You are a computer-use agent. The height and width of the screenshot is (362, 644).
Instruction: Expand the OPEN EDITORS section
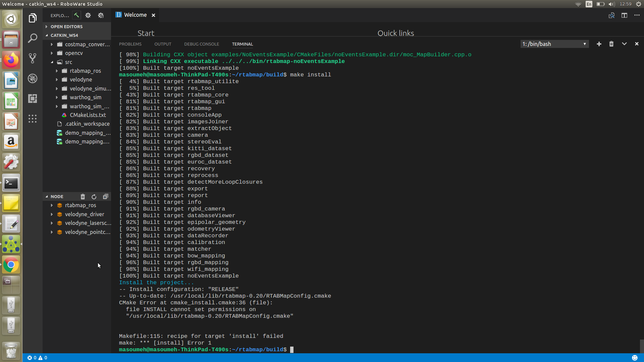[x=66, y=26]
